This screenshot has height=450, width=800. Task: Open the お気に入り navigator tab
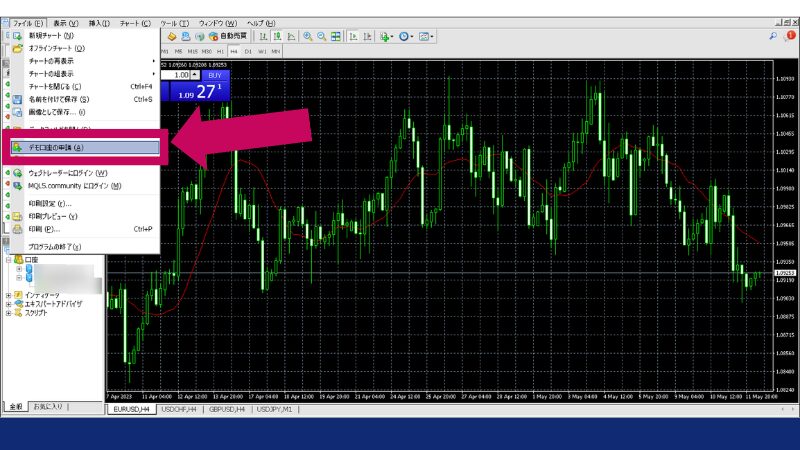pyautogui.click(x=50, y=407)
